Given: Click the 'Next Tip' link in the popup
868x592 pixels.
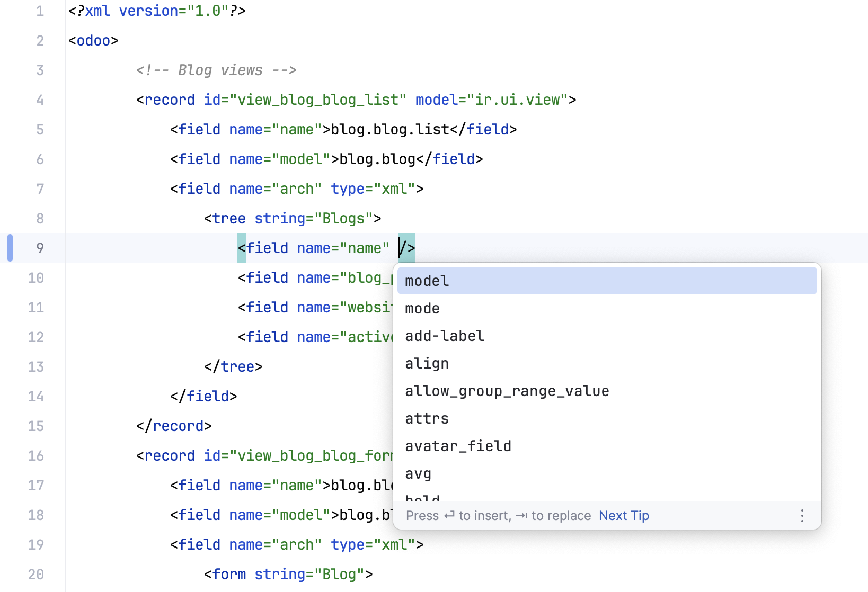Looking at the screenshot, I should (624, 515).
